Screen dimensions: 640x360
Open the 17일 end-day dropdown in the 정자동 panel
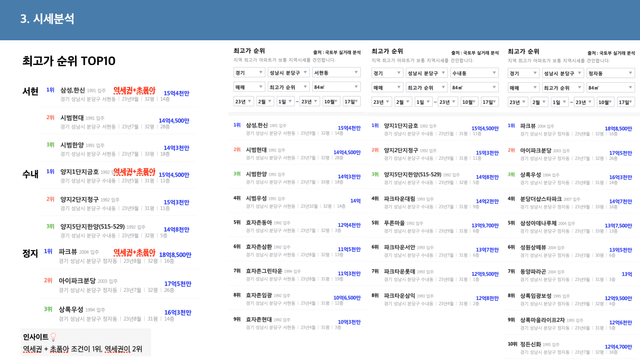pyautogui.click(x=626, y=102)
